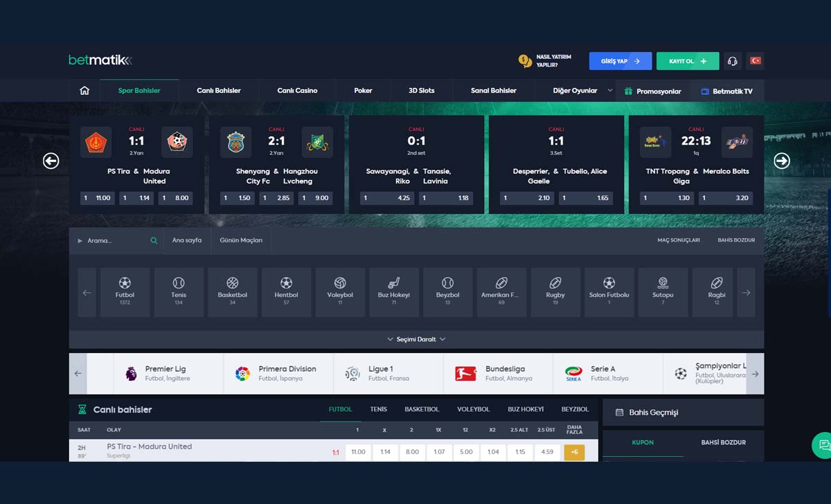831x504 pixels.
Task: Select the Beyzbol sport tile
Action: tap(447, 292)
